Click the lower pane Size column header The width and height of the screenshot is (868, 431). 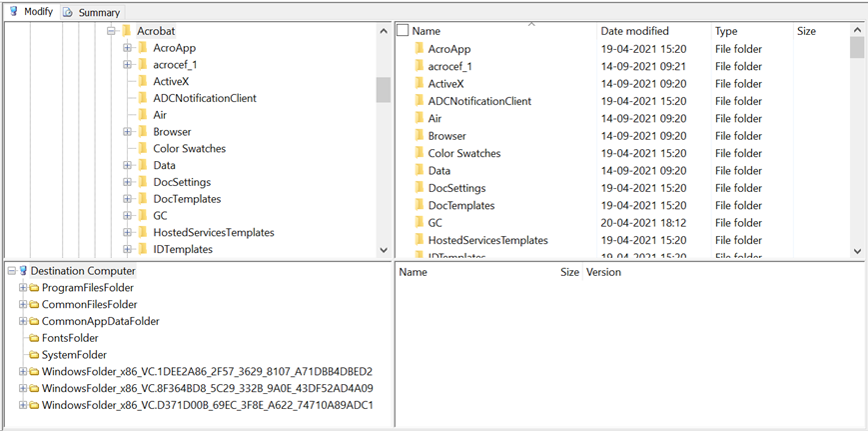pyautogui.click(x=569, y=272)
